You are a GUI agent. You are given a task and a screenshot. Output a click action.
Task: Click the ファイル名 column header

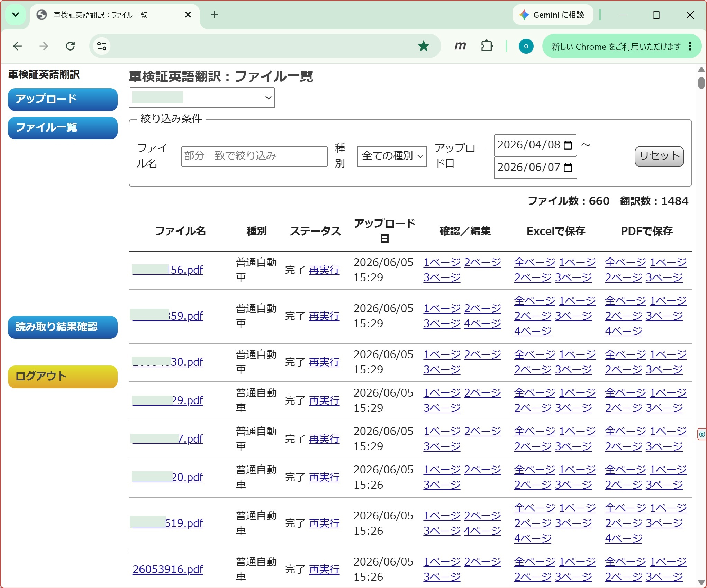180,231
